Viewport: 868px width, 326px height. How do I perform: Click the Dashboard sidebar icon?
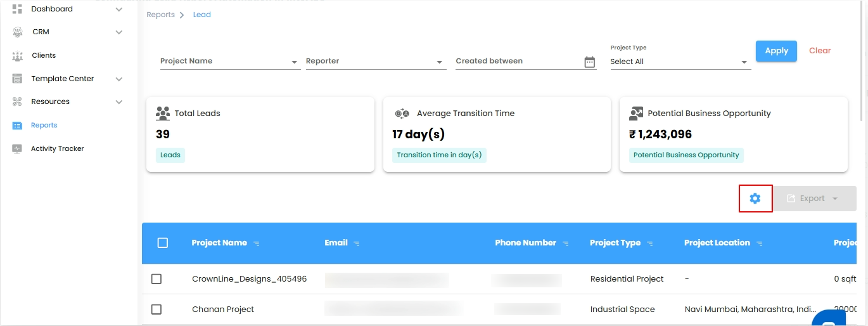(17, 9)
